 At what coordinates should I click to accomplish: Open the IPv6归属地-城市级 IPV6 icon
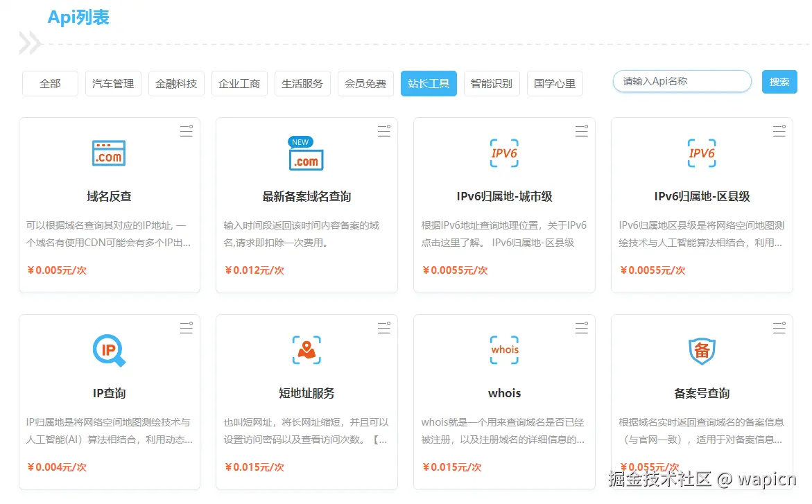(503, 153)
